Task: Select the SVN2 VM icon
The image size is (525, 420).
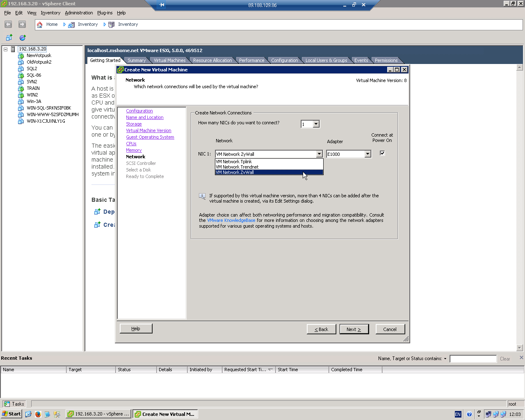Action: [x=21, y=82]
